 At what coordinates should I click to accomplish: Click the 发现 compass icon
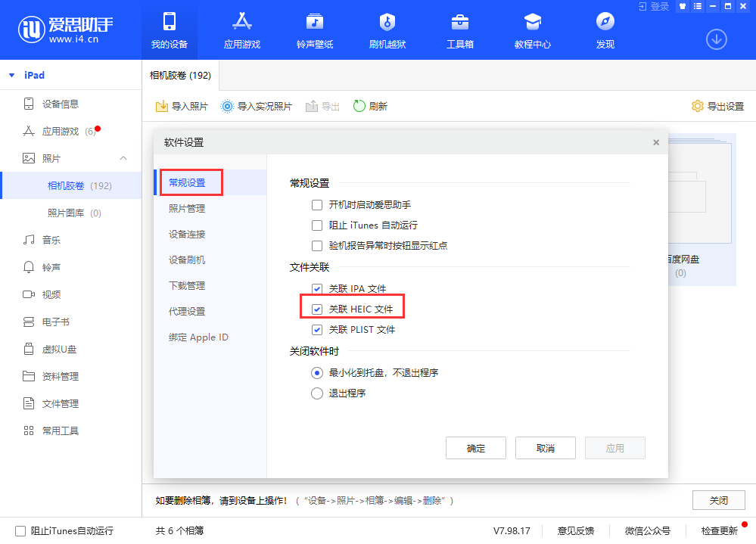(605, 21)
